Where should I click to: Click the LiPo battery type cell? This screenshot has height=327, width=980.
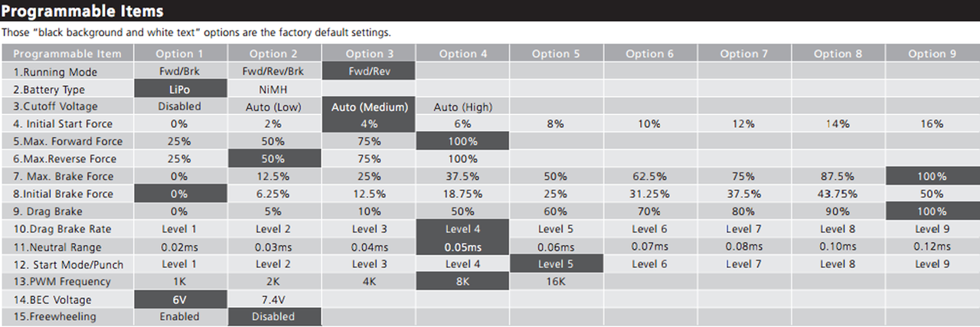pyautogui.click(x=181, y=89)
